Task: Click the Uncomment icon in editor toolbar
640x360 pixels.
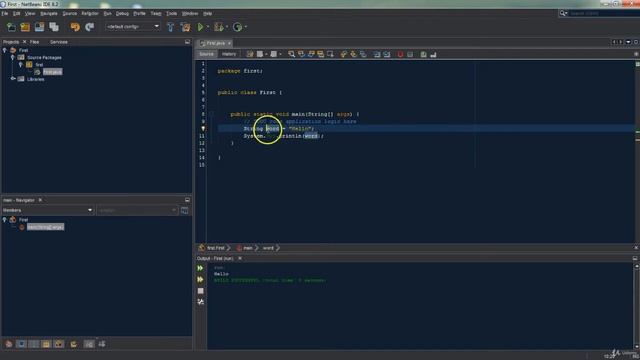Action: click(x=433, y=54)
